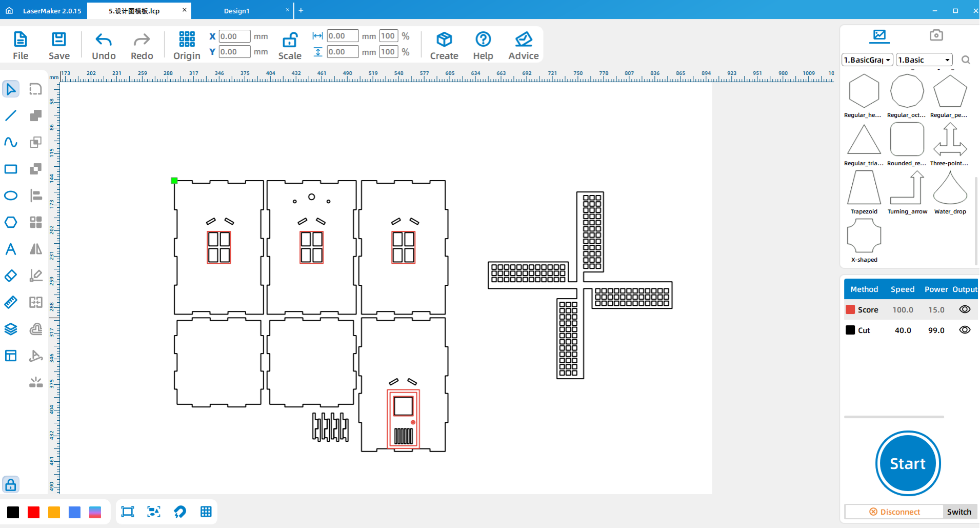Image resolution: width=980 pixels, height=529 pixels.
Task: Select the gradient color swatch
Action: [x=95, y=512]
